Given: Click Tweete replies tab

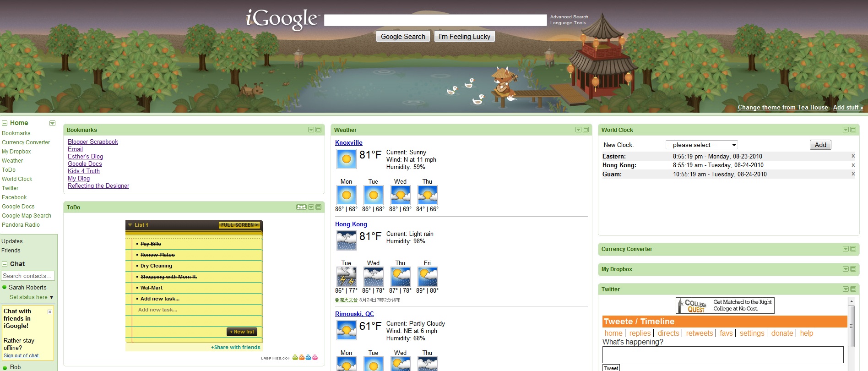Looking at the screenshot, I should point(640,333).
